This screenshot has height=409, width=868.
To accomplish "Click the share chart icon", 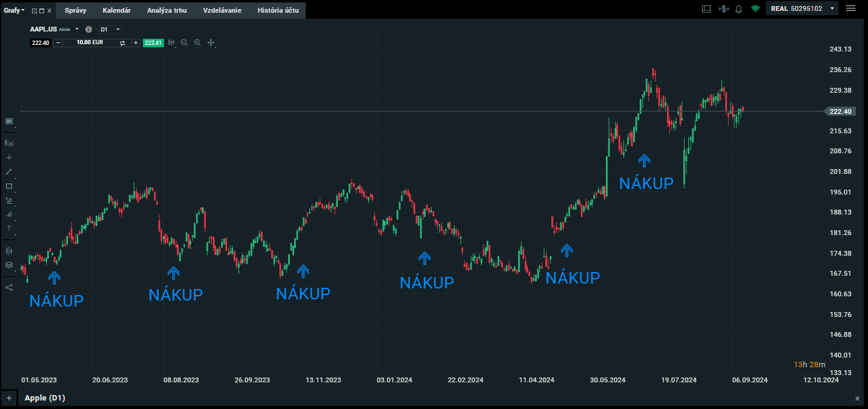I will pos(9,287).
